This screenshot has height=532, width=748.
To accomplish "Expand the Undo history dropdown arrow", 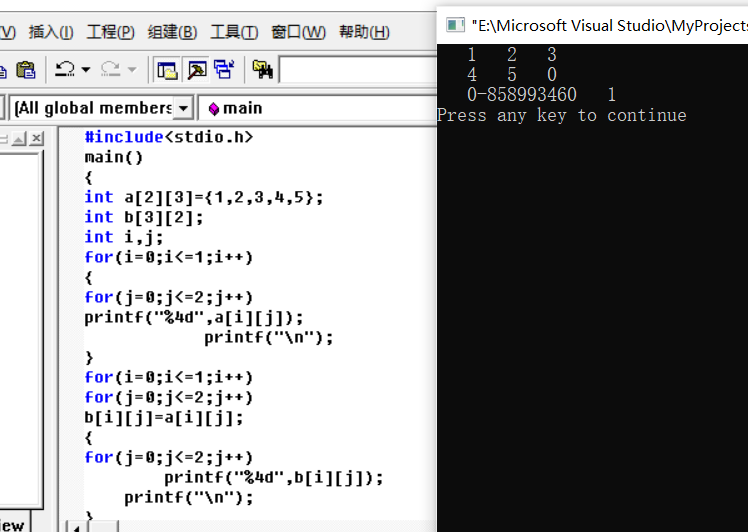I will pyautogui.click(x=86, y=70).
